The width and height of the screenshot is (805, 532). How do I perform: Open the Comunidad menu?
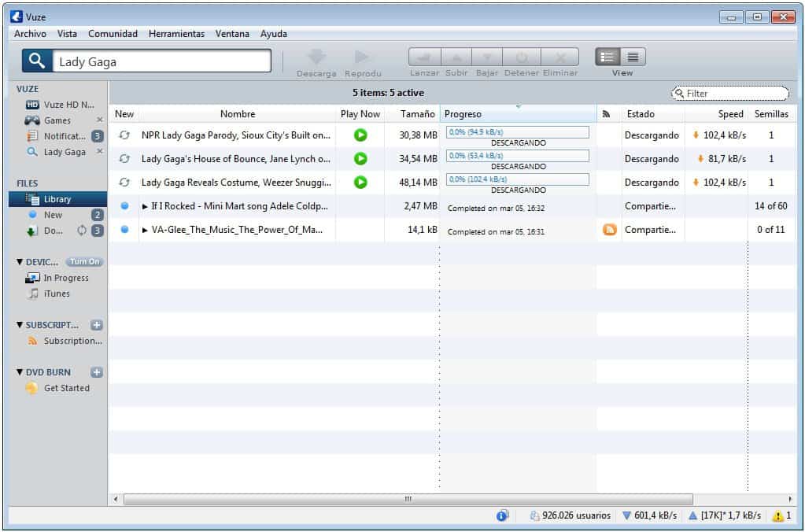tap(112, 34)
